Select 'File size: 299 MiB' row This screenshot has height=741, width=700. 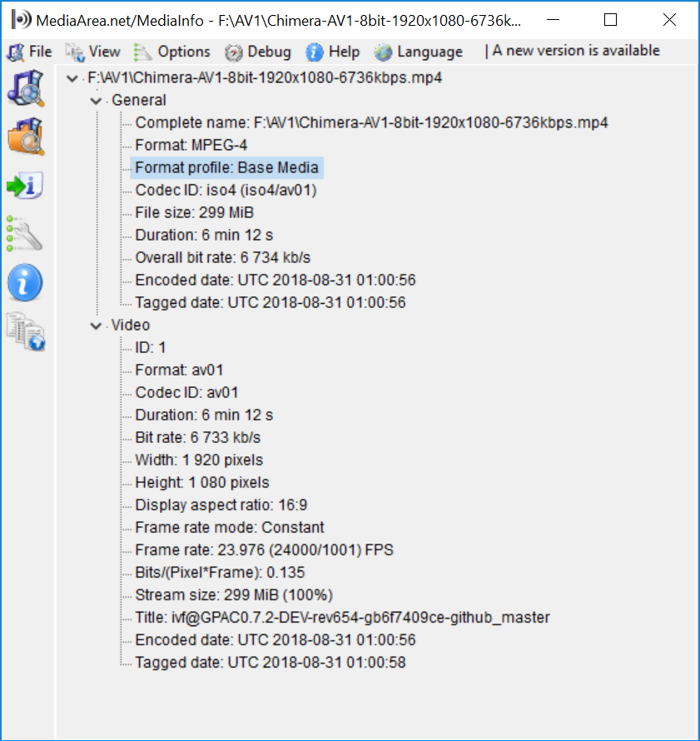coord(194,212)
